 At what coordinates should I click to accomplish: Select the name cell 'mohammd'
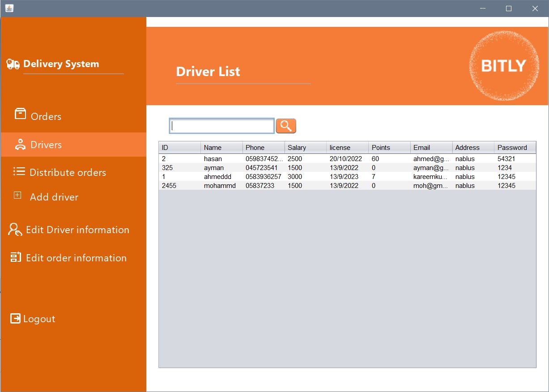(x=222, y=186)
